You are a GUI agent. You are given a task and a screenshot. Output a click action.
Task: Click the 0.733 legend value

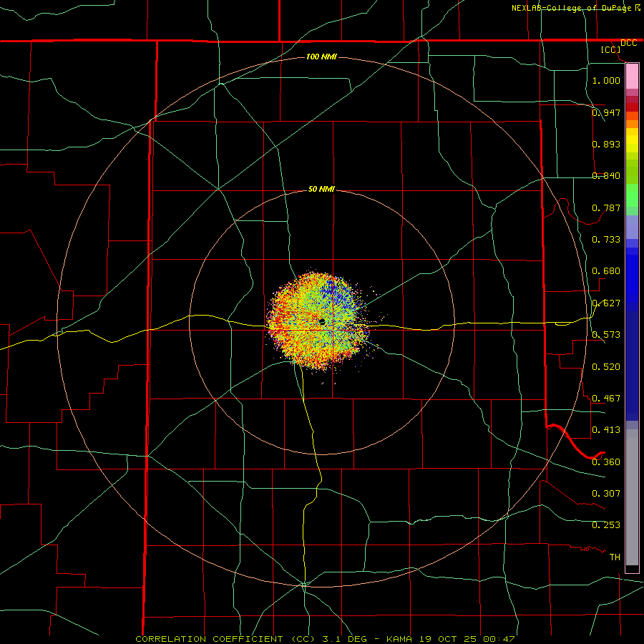606,240
